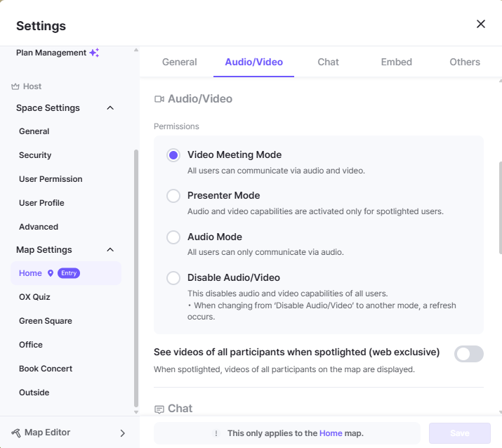The width and height of the screenshot is (502, 448).
Task: Select Presenter Mode radio option
Action: tap(173, 196)
